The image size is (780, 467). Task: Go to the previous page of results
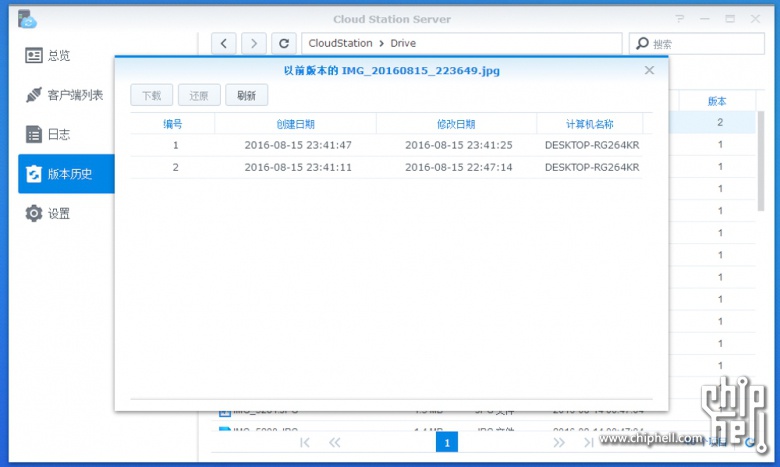click(335, 442)
